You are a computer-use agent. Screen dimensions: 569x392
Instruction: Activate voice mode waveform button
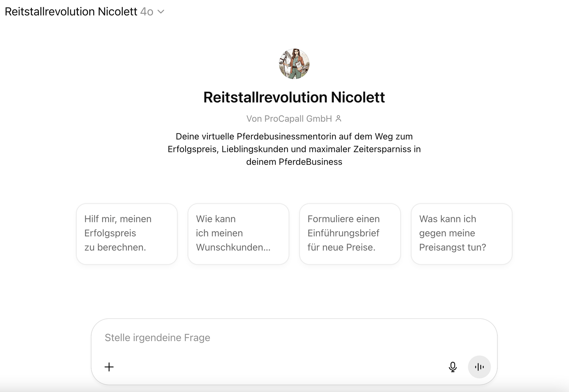479,367
